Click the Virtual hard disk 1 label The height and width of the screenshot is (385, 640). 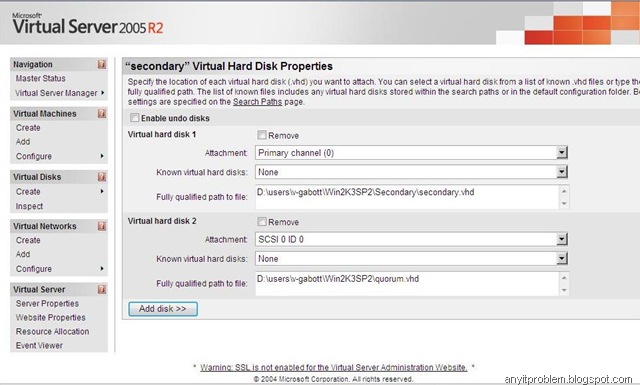[x=162, y=134]
